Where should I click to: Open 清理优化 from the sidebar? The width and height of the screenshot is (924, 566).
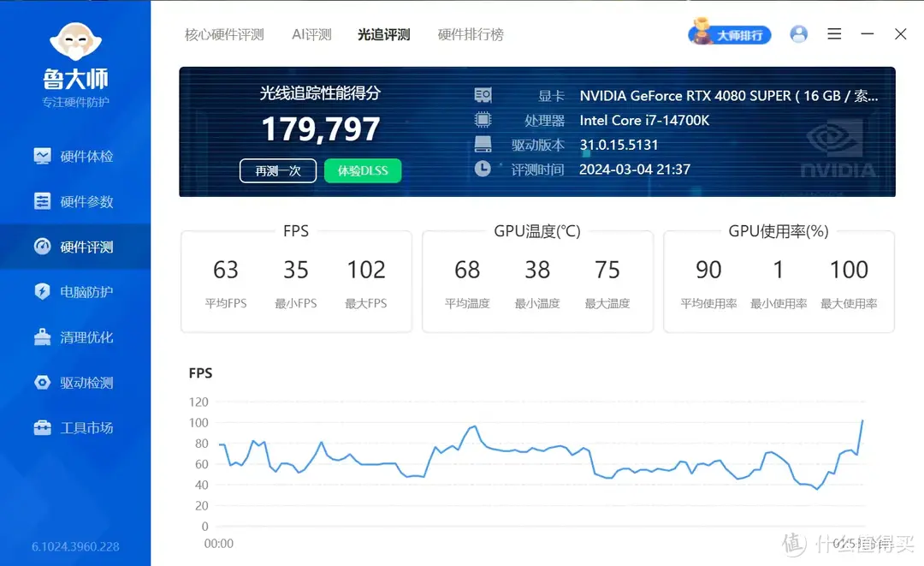44,337
